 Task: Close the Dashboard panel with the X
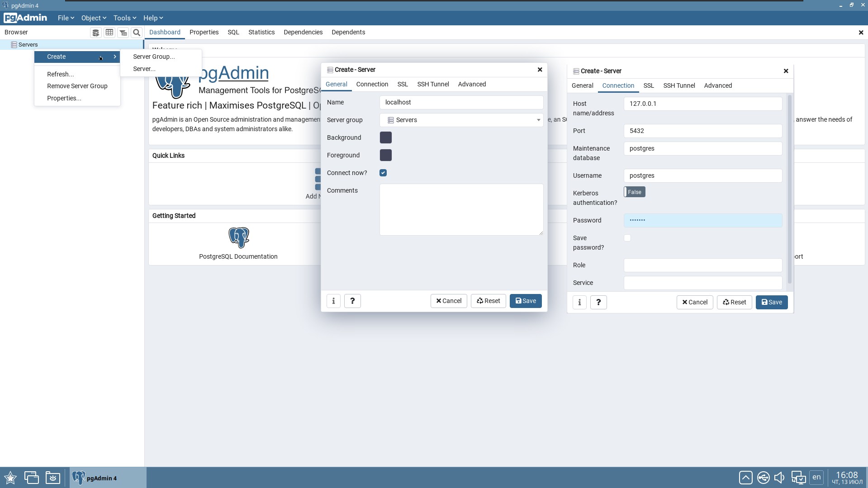(x=861, y=33)
